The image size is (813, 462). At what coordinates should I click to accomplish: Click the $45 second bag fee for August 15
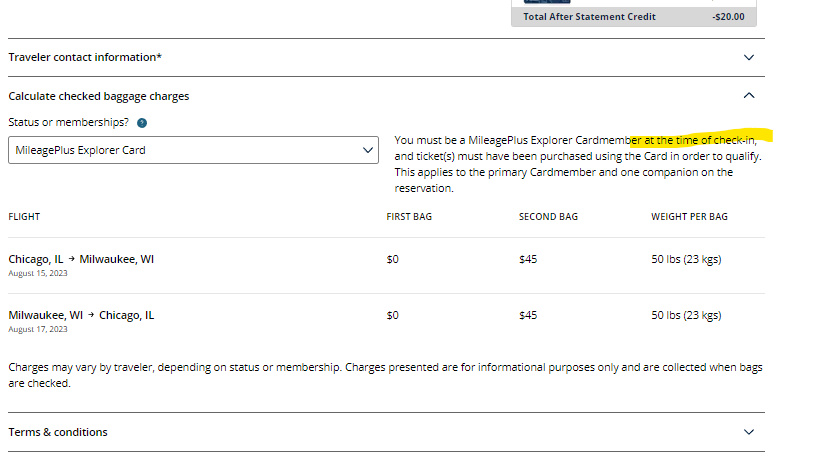tap(528, 259)
